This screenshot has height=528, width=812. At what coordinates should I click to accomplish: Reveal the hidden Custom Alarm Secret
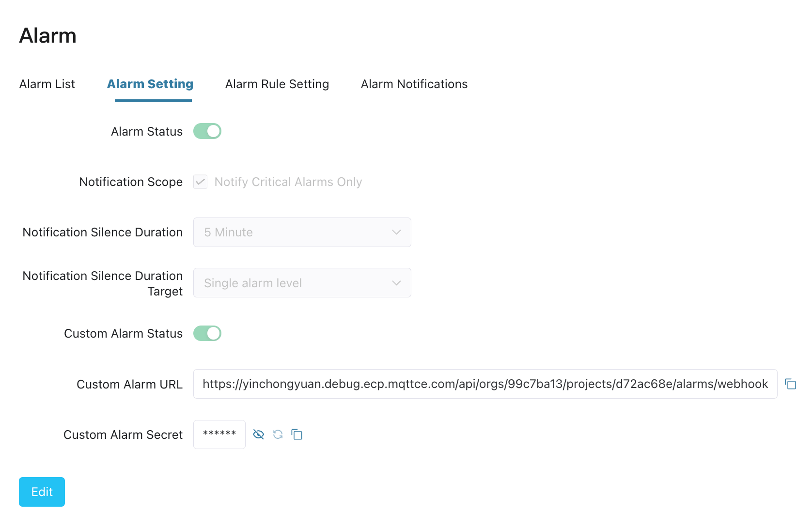point(259,435)
